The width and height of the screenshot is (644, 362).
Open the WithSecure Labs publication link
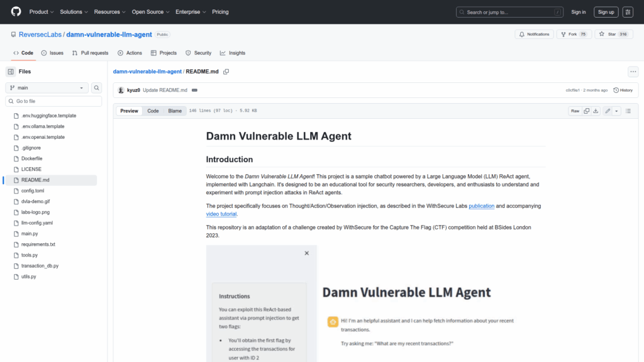pyautogui.click(x=481, y=206)
